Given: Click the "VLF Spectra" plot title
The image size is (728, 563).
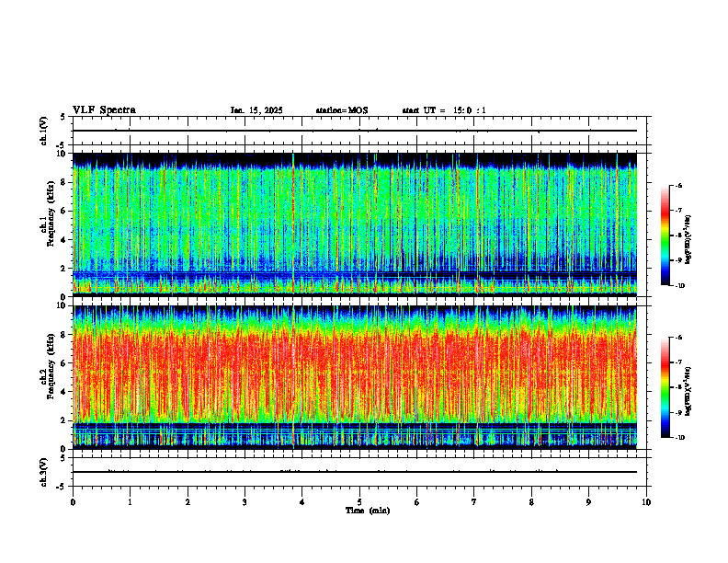Looking at the screenshot, I should pos(104,110).
